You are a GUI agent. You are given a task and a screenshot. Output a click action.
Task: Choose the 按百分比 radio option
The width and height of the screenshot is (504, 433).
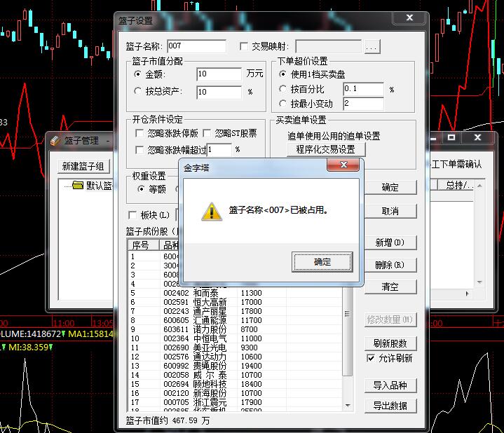282,89
